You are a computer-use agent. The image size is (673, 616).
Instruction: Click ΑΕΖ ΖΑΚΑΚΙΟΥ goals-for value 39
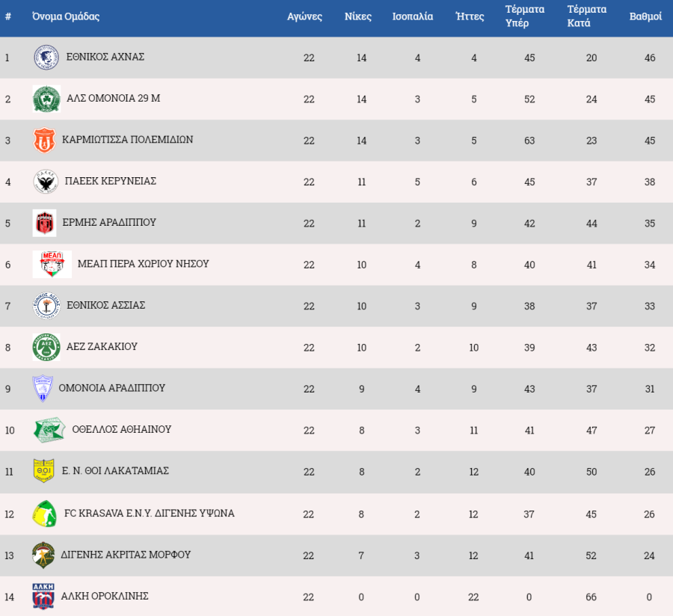(x=529, y=348)
